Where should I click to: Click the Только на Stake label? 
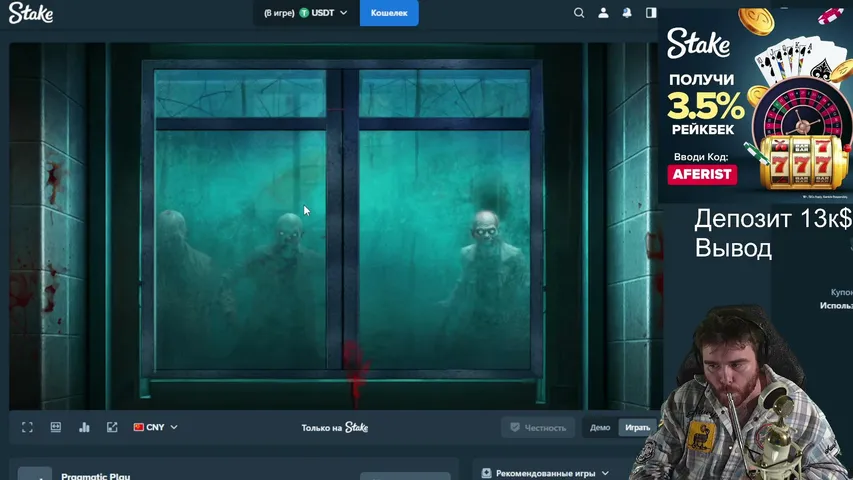(335, 428)
